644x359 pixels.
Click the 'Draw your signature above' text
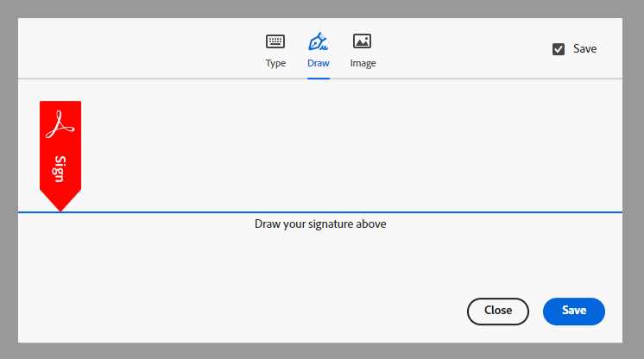[320, 224]
